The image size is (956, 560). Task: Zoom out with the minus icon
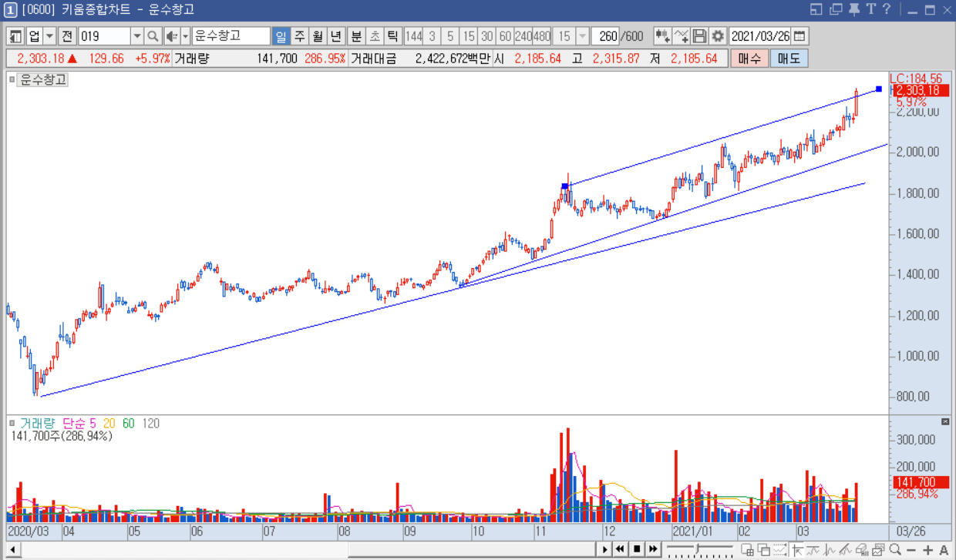(912, 549)
